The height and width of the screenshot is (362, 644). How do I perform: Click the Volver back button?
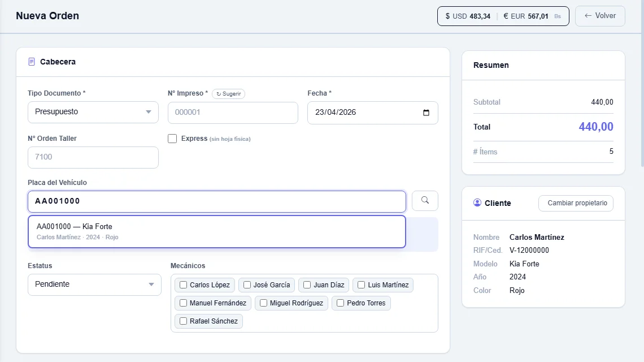[x=600, y=16]
